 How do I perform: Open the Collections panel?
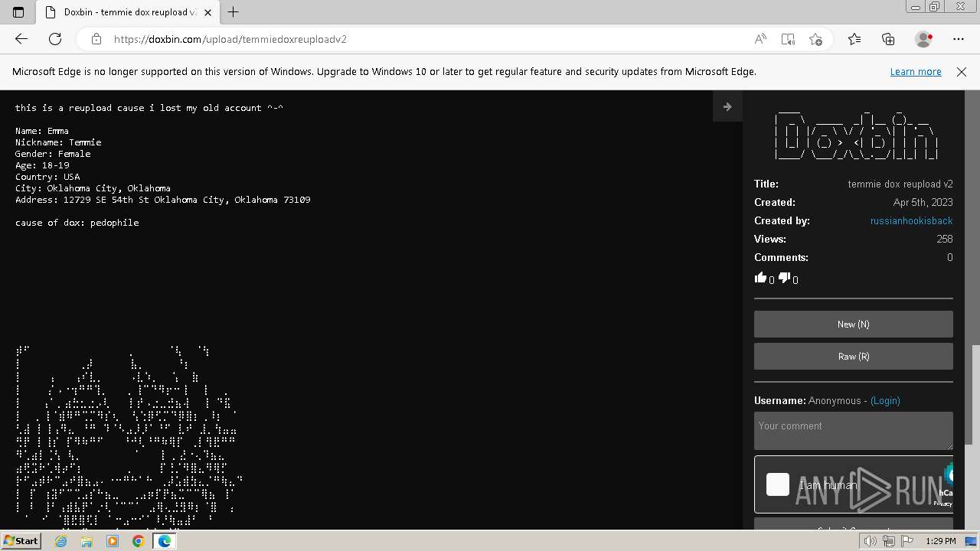pos(888,39)
